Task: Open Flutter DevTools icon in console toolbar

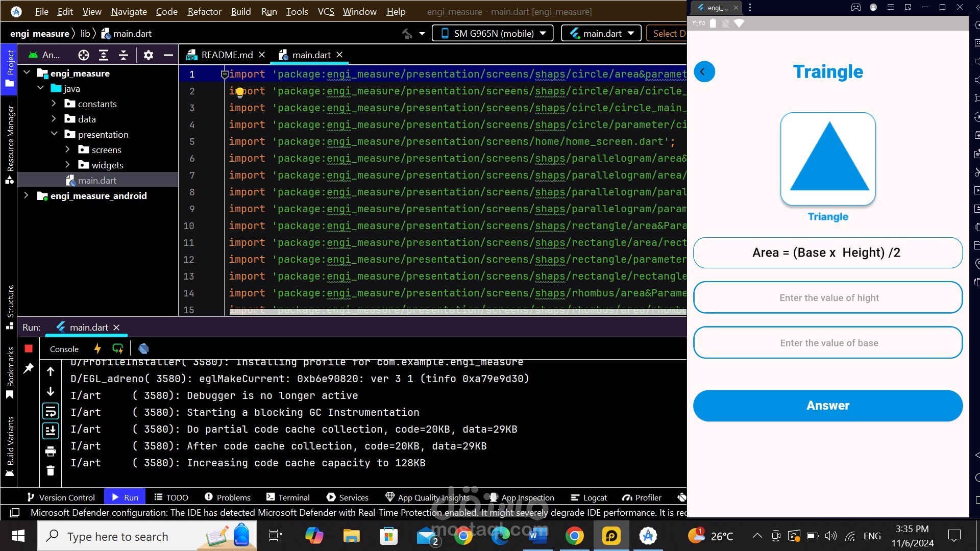Action: 143,348
